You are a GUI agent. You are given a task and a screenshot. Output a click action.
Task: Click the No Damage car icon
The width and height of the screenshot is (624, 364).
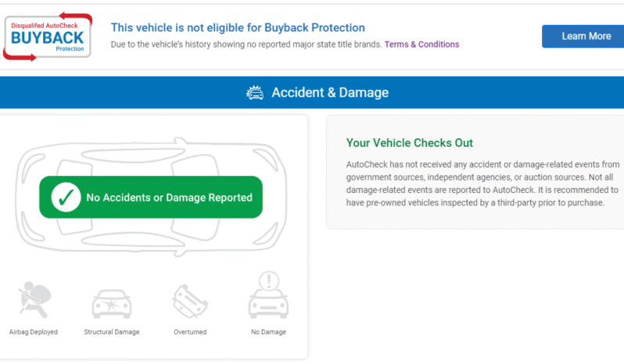(x=268, y=295)
